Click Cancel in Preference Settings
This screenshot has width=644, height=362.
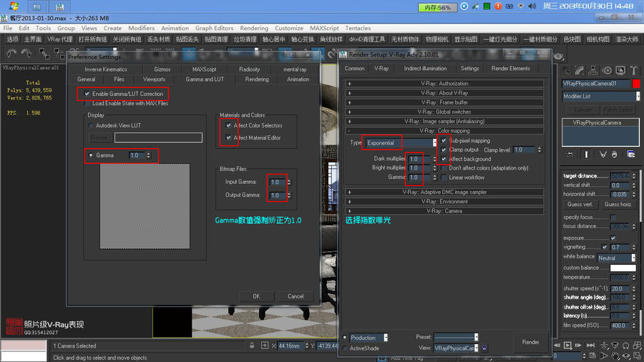pos(296,296)
